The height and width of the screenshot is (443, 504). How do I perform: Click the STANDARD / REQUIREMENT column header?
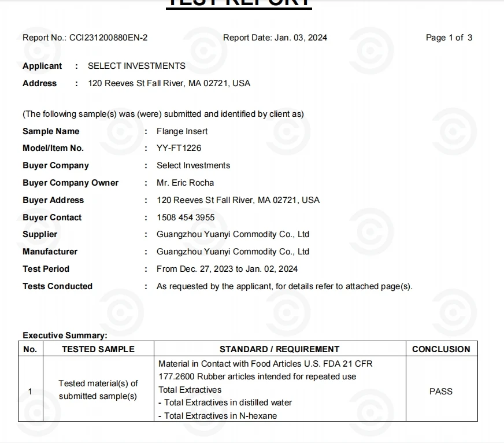[280, 349]
